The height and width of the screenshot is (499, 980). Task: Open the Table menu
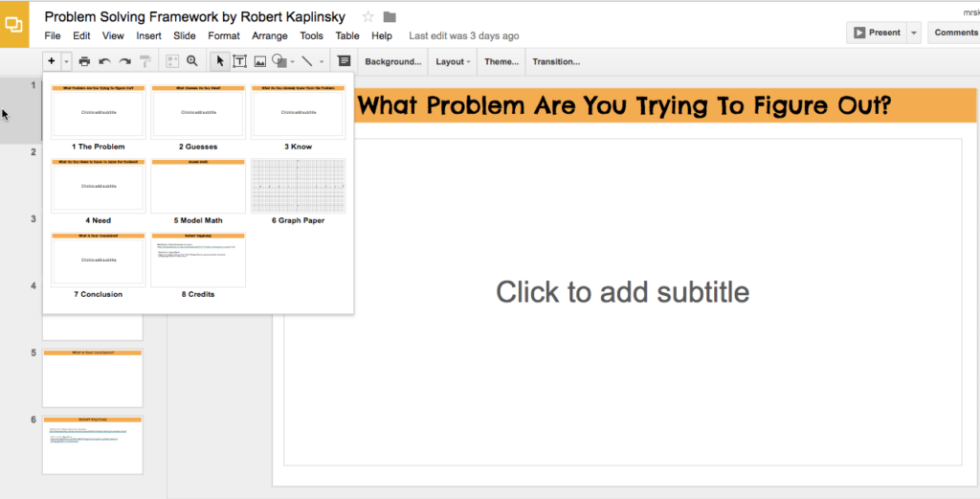[347, 35]
